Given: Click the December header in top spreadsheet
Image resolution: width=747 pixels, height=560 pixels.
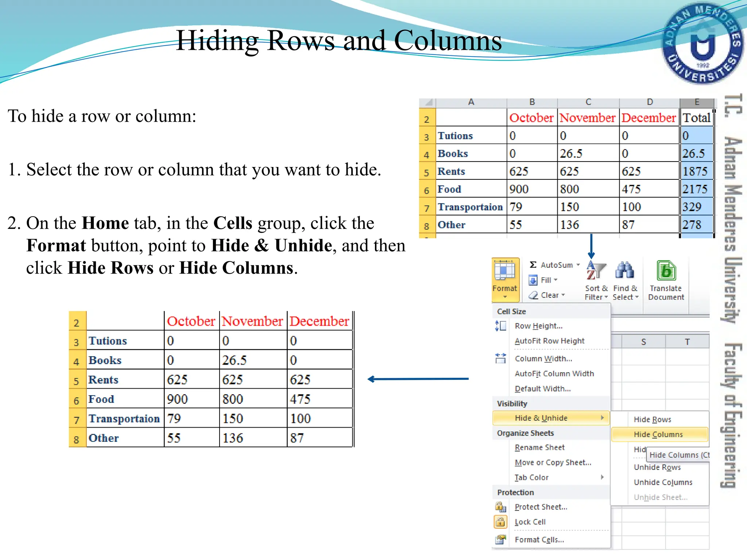Looking at the screenshot, I should click(x=650, y=117).
